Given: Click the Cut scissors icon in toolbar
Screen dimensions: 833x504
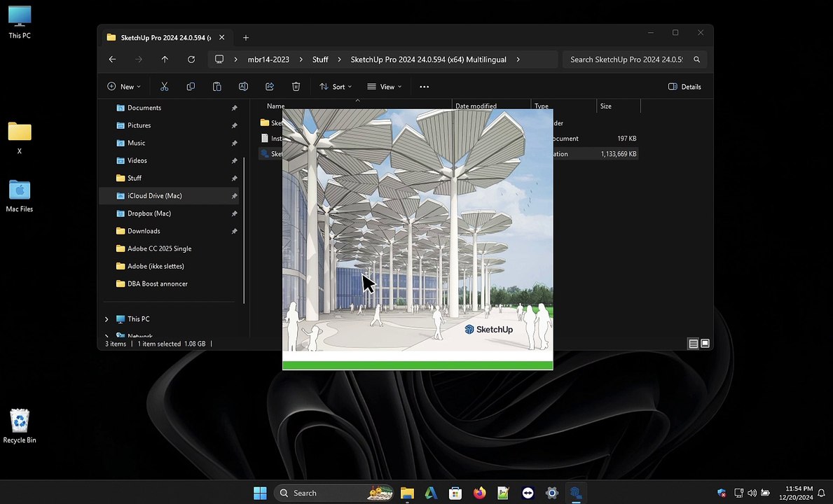Looking at the screenshot, I should click(164, 87).
